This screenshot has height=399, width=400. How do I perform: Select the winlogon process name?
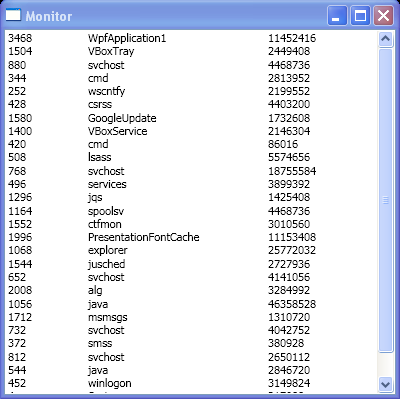click(x=110, y=383)
